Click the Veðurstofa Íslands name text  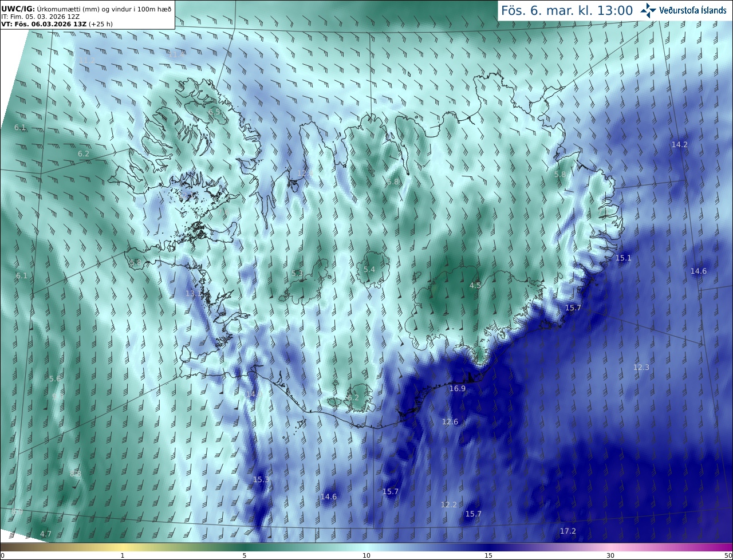click(x=693, y=10)
